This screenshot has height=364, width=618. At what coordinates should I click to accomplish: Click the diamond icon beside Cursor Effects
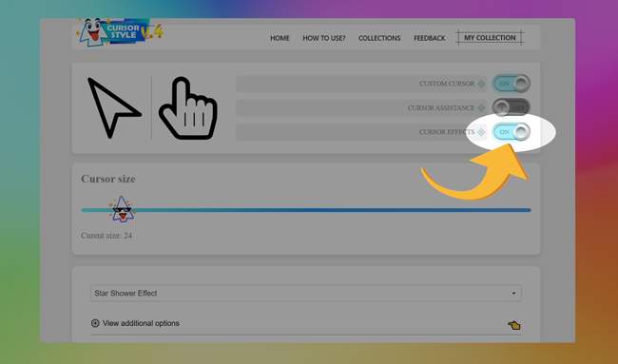click(481, 132)
